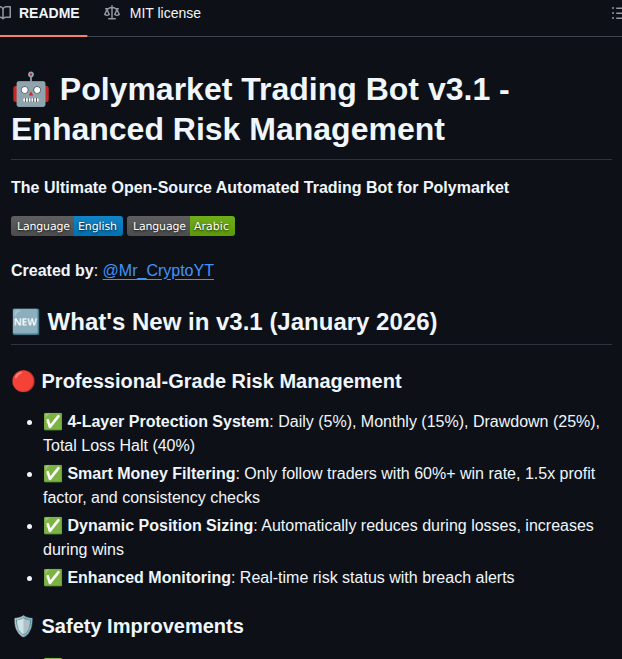Click the 'Created by:' label

(x=54, y=271)
